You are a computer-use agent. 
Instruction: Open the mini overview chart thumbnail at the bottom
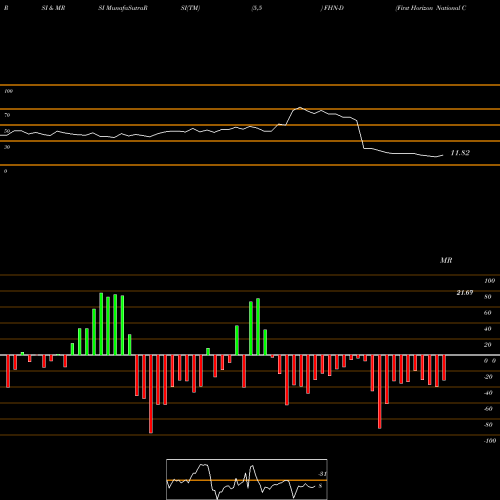pyautogui.click(x=247, y=479)
